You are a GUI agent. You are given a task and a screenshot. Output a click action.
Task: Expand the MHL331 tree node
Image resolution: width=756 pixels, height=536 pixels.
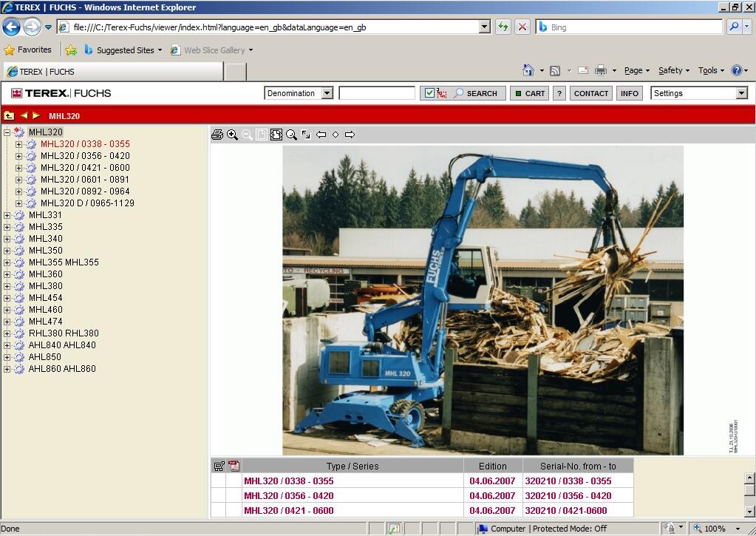[x=7, y=215]
